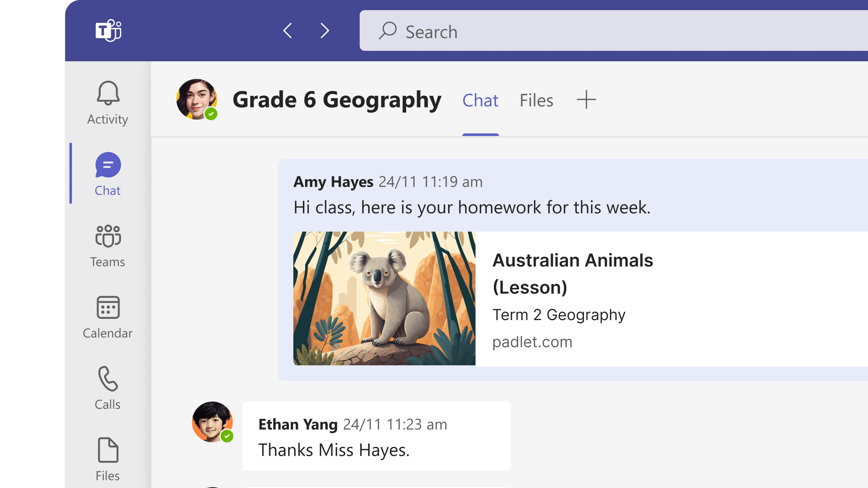Go forward with the right arrow
The height and width of the screenshot is (488, 868).
tap(325, 30)
